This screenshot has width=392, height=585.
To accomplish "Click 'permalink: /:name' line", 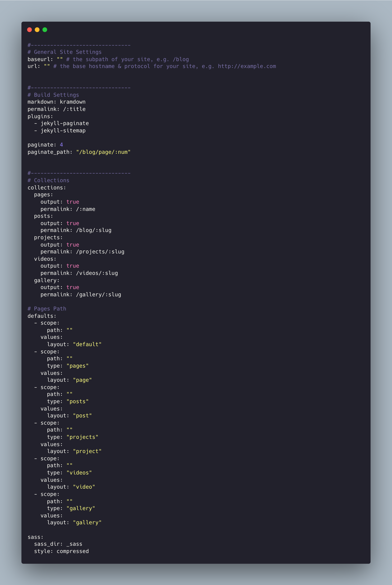I will tap(68, 209).
